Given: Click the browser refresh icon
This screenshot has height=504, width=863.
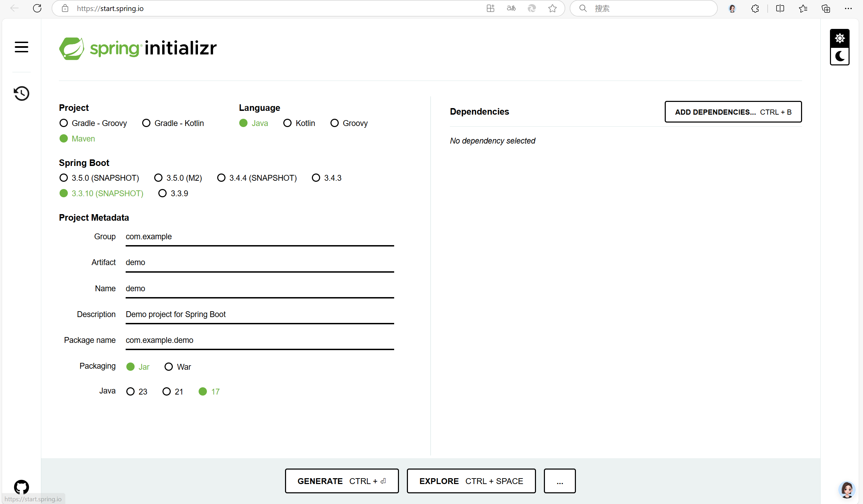Looking at the screenshot, I should click(37, 8).
